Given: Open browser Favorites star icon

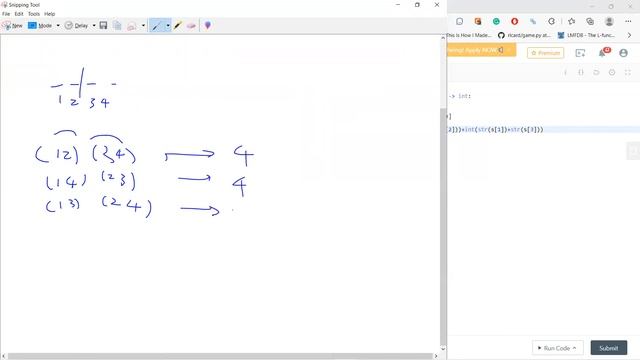Looking at the screenshot, I should [571, 21].
